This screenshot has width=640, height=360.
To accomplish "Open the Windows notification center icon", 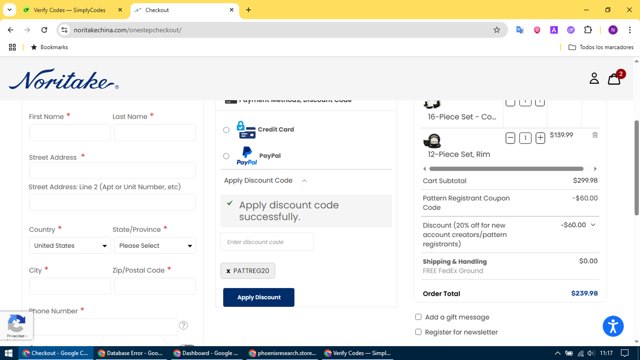I will [x=625, y=353].
